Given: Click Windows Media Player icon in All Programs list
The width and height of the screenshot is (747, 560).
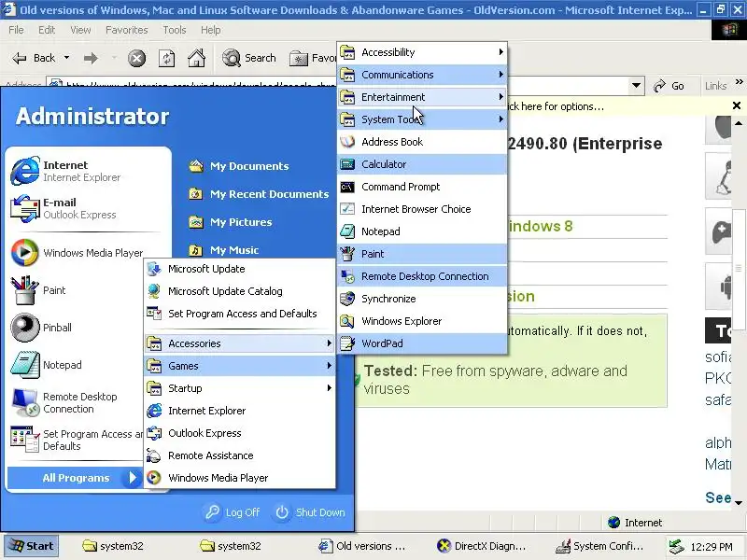Looking at the screenshot, I should [x=154, y=478].
